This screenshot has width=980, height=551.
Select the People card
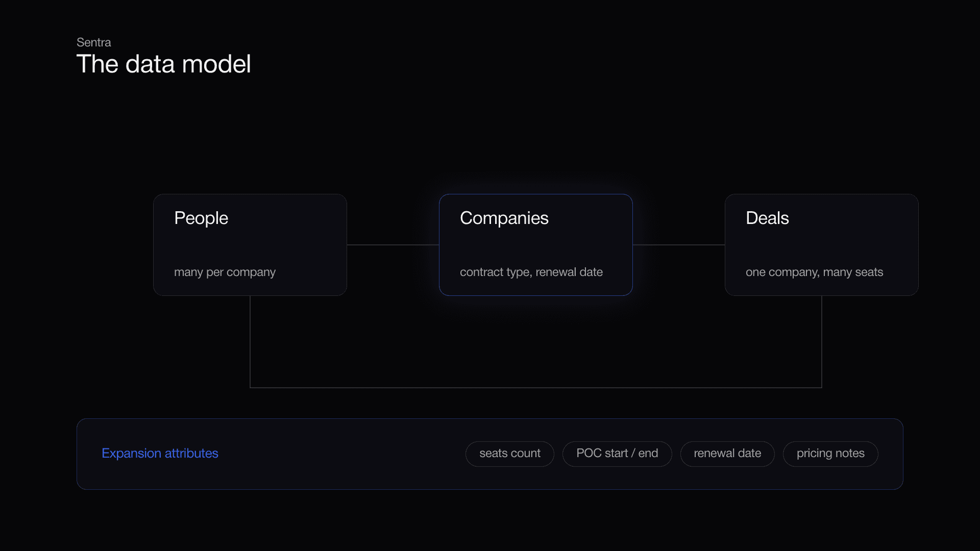tap(250, 245)
